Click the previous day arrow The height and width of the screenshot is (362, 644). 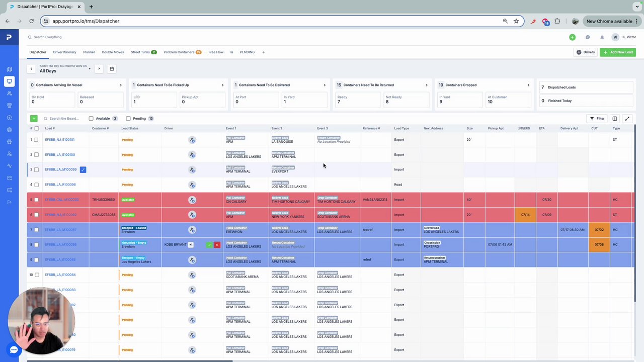pos(31,69)
